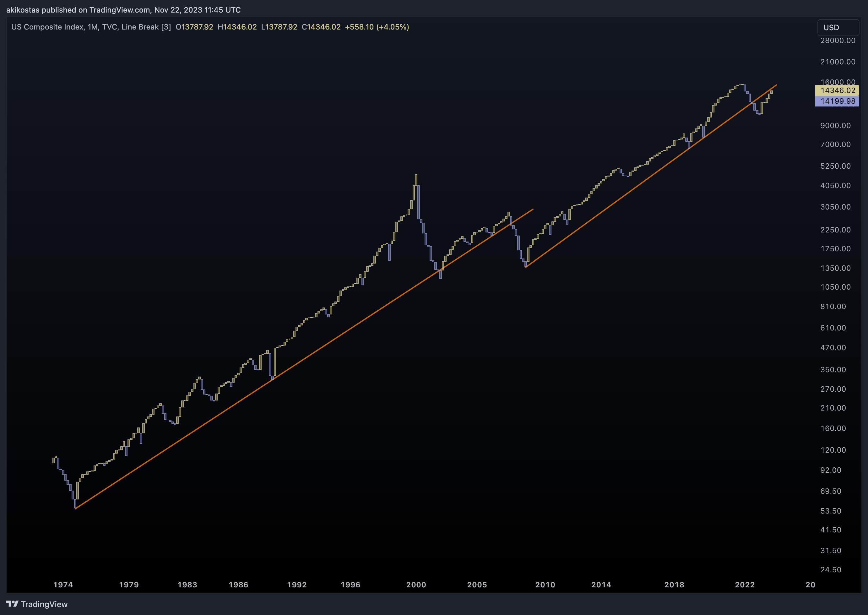
Task: Click the O13787.92 open value
Action: pyautogui.click(x=194, y=27)
